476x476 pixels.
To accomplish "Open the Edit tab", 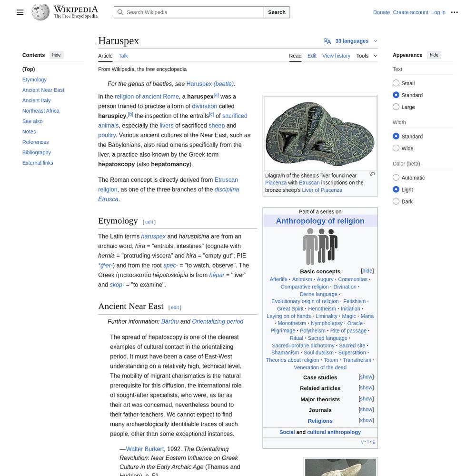I will click(312, 56).
